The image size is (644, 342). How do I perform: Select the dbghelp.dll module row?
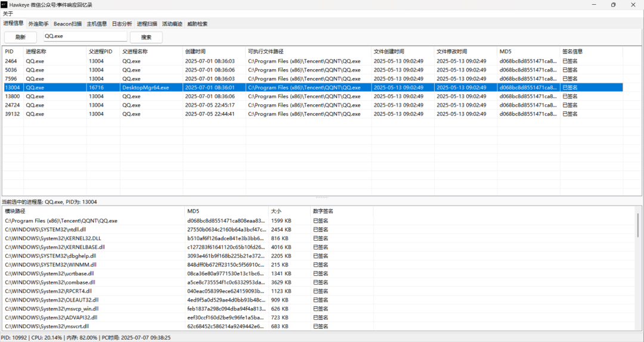tap(188, 256)
